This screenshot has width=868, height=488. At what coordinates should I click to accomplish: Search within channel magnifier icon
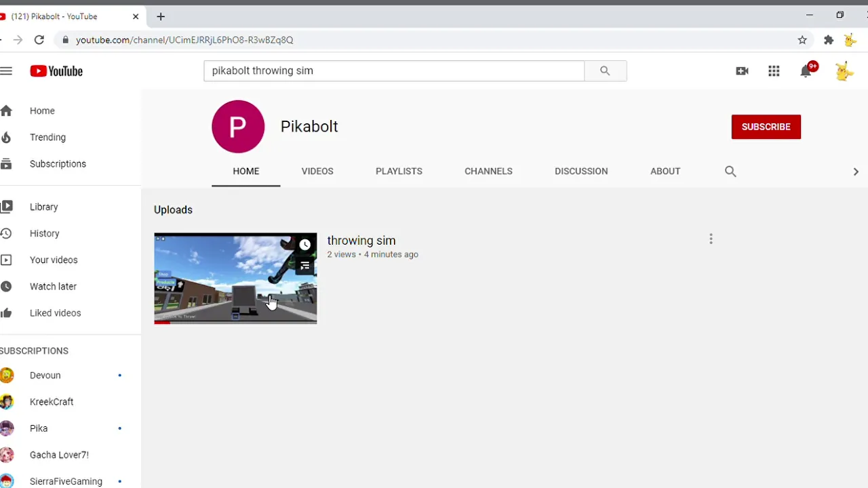(730, 171)
